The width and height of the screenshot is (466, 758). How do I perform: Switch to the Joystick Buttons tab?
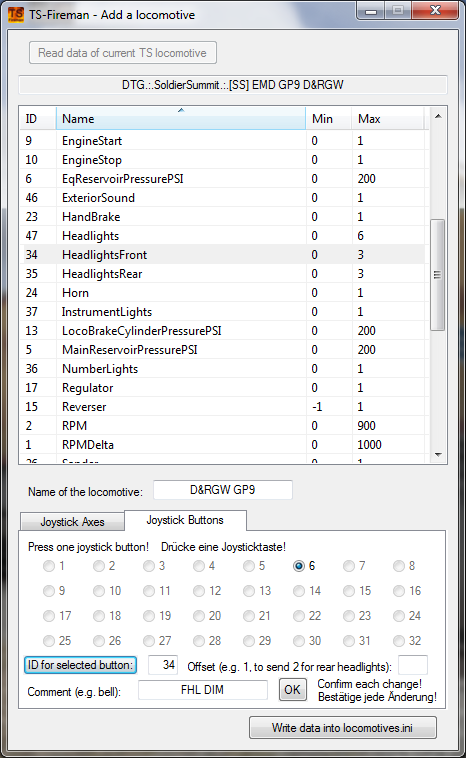[x=185, y=520]
